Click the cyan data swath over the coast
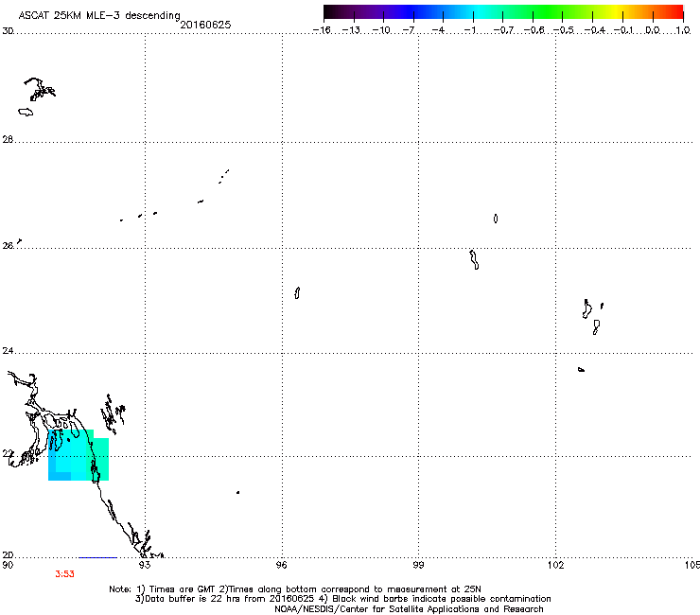Image resolution: width=700 pixels, height=615 pixels. point(79,455)
